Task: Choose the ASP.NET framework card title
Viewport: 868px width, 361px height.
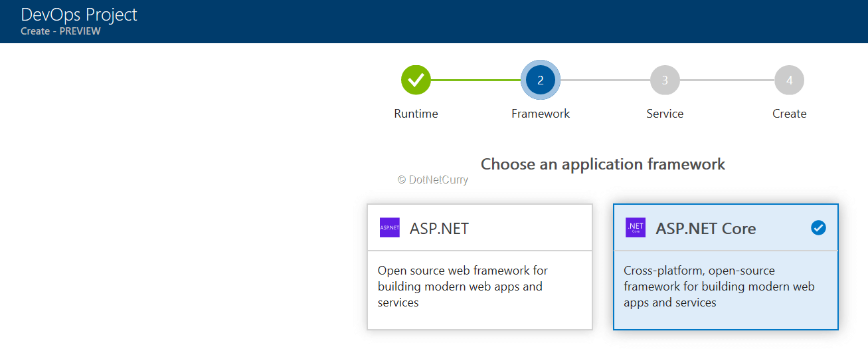Action: point(439,229)
